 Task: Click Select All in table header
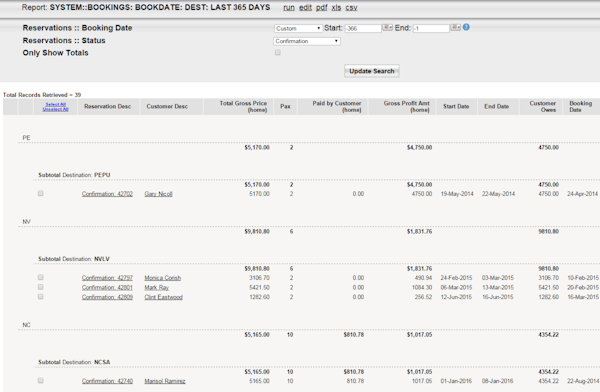55,104
